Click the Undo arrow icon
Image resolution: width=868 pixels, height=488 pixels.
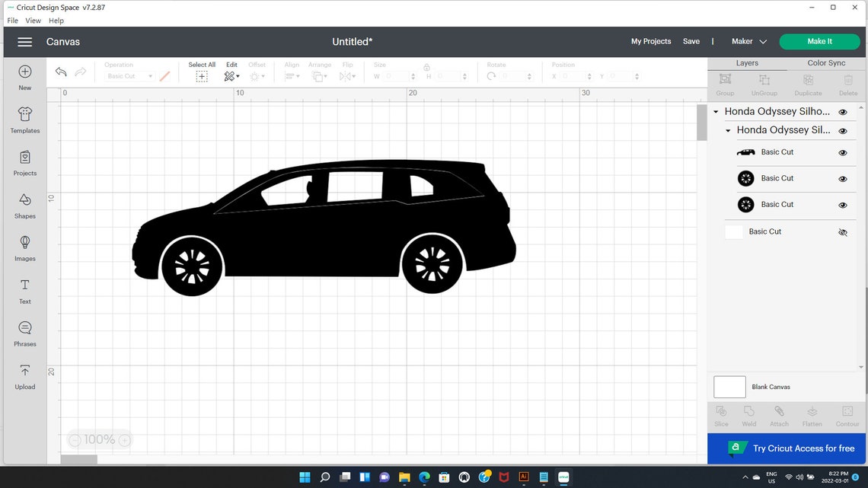click(x=61, y=72)
